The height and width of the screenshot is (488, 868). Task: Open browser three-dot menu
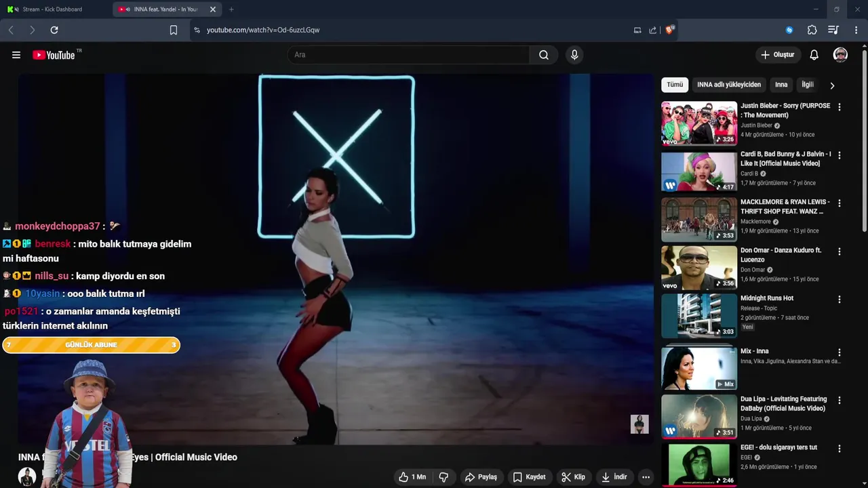[x=856, y=30]
